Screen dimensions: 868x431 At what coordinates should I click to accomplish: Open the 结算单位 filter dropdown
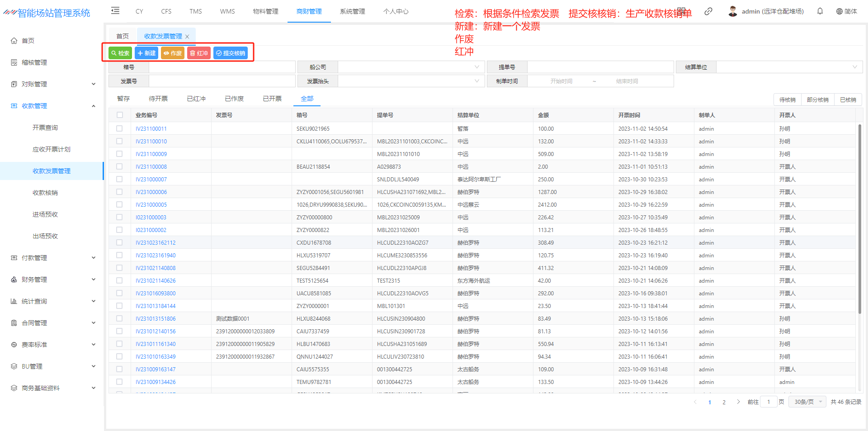pos(789,67)
